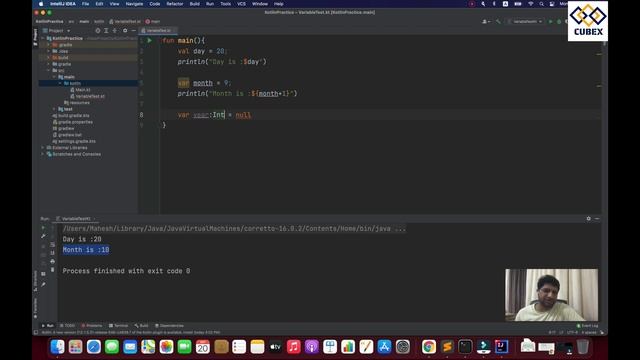Select the resources folder
The image size is (640, 360).
(77, 103)
